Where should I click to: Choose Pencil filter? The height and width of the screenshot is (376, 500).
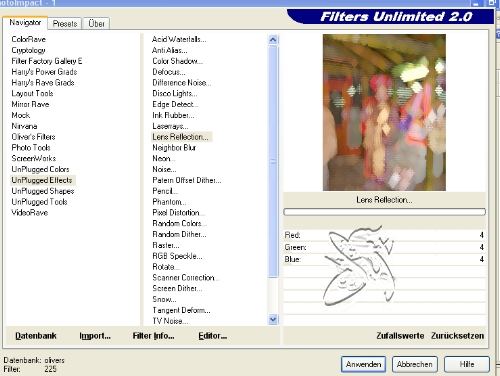tap(165, 191)
